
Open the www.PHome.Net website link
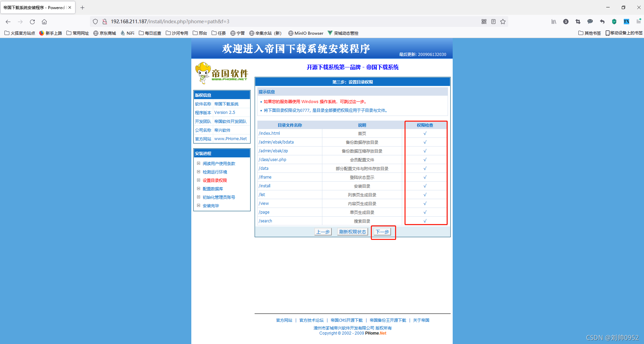(231, 139)
